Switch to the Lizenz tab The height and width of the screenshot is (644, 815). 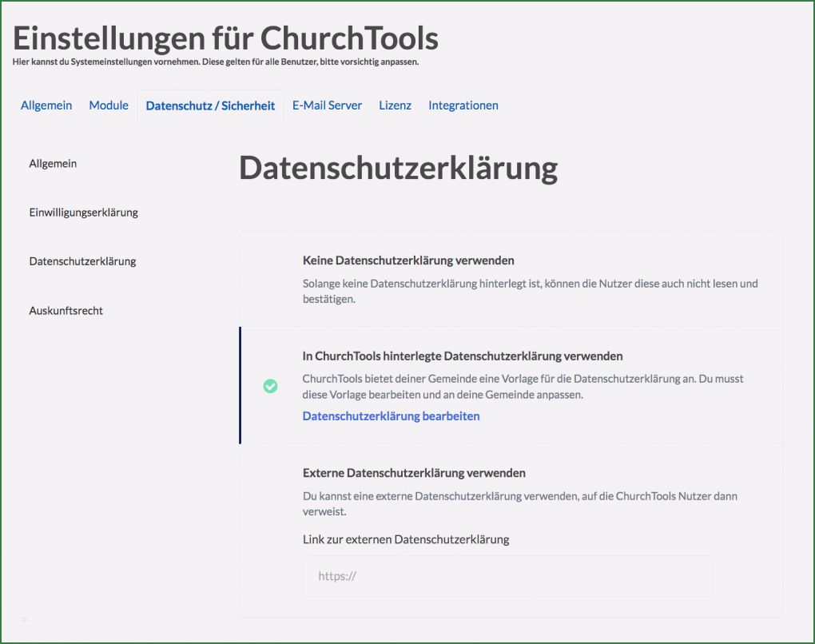pos(395,105)
